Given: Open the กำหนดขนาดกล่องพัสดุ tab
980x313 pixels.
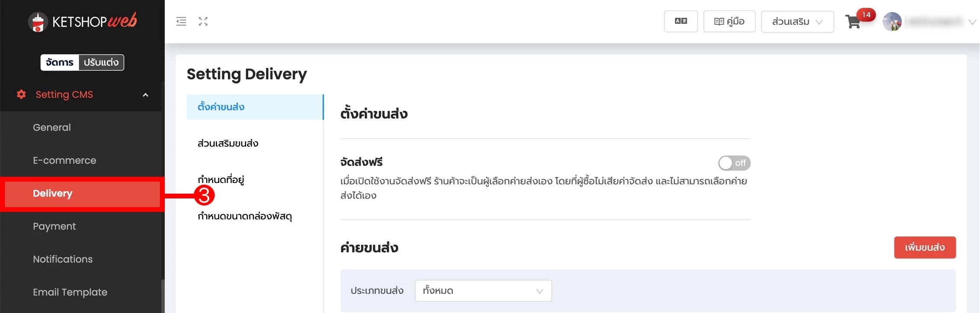Looking at the screenshot, I should 245,216.
